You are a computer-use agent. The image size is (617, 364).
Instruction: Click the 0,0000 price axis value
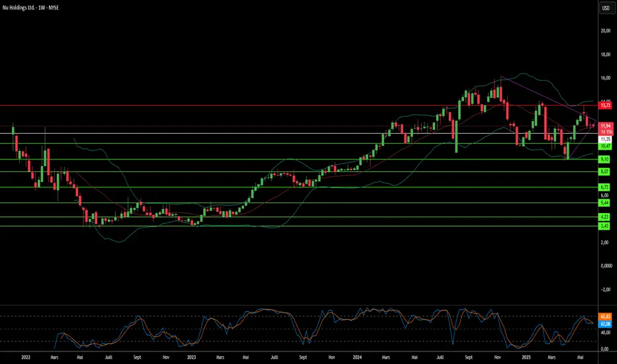point(606,265)
